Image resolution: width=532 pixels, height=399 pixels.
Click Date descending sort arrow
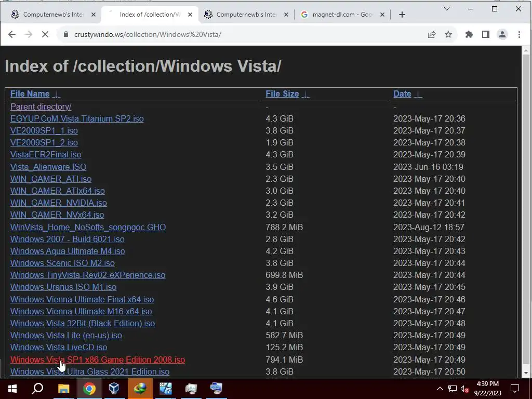pyautogui.click(x=418, y=95)
